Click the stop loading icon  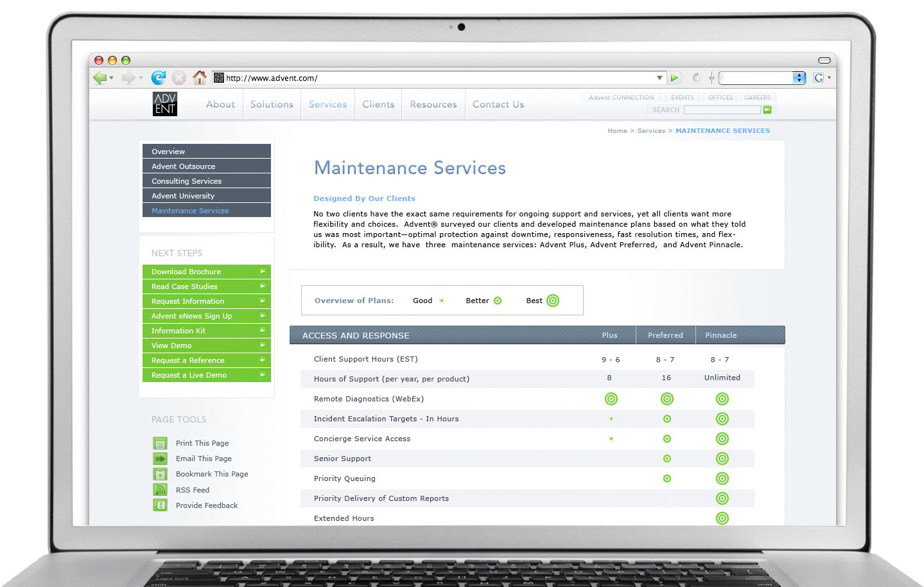(x=179, y=78)
